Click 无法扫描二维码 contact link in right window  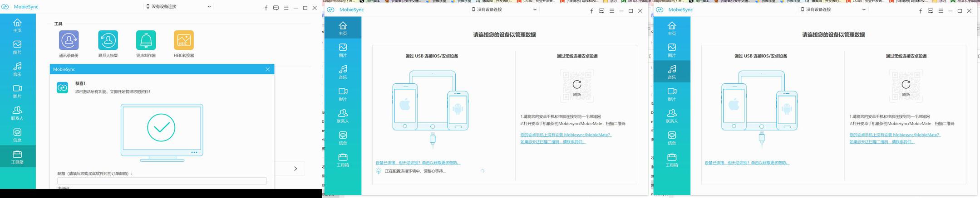coord(882,142)
